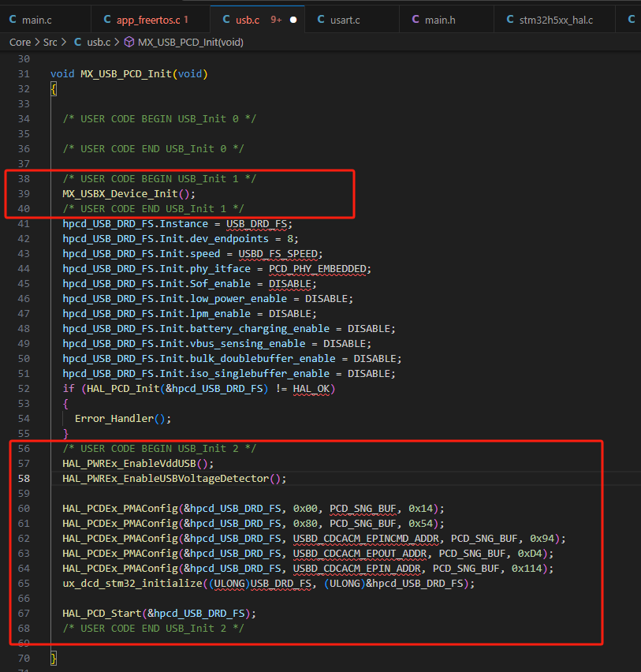
Task: Click 'USER CODE BEGIN USB_Init 1' comment
Action: point(159,179)
